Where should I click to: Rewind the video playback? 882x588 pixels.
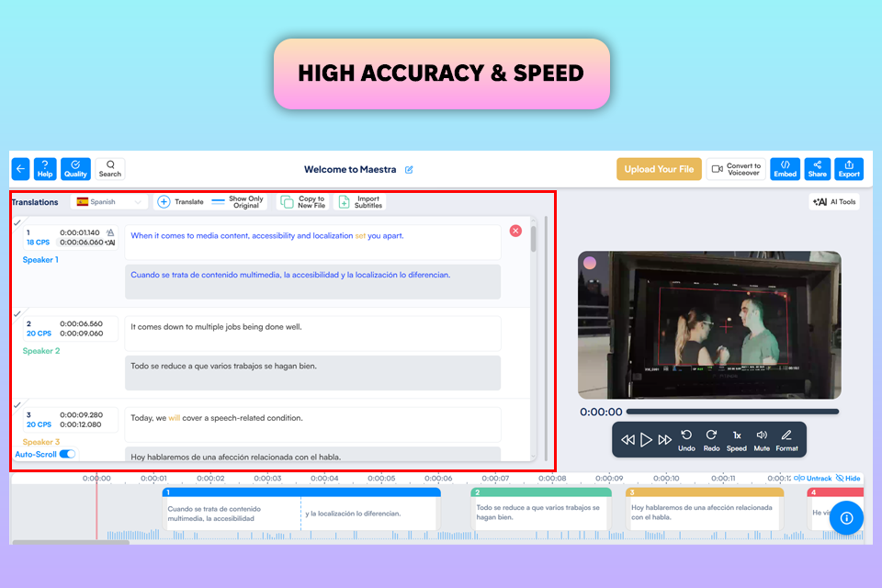pyautogui.click(x=628, y=439)
